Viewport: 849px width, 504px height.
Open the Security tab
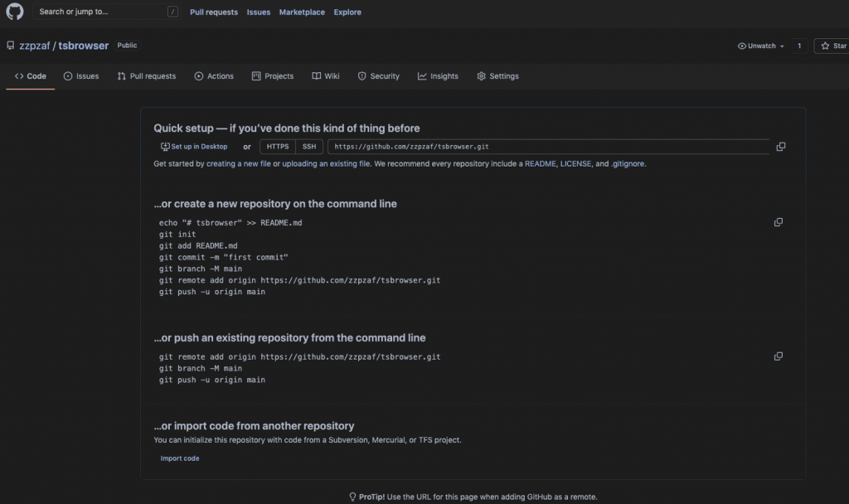378,76
